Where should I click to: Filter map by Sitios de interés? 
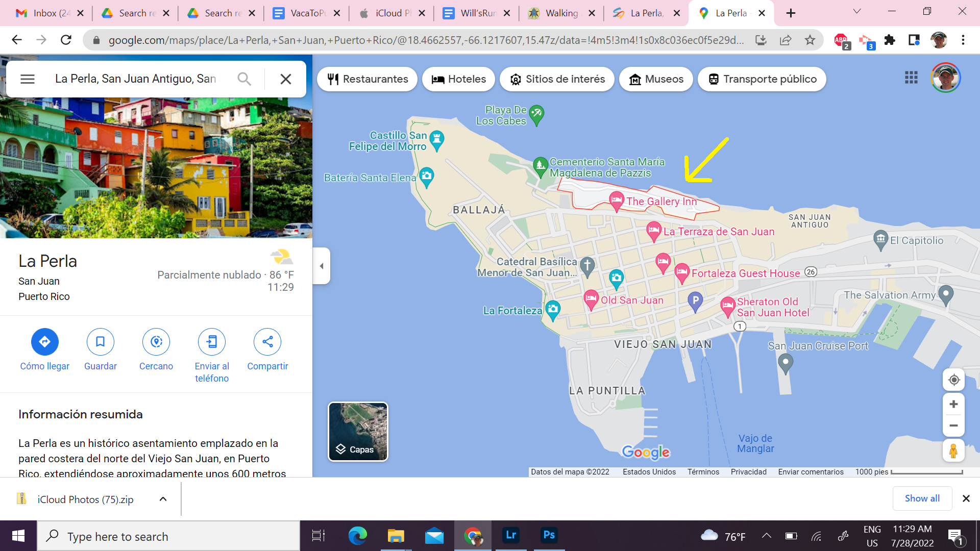pyautogui.click(x=557, y=79)
